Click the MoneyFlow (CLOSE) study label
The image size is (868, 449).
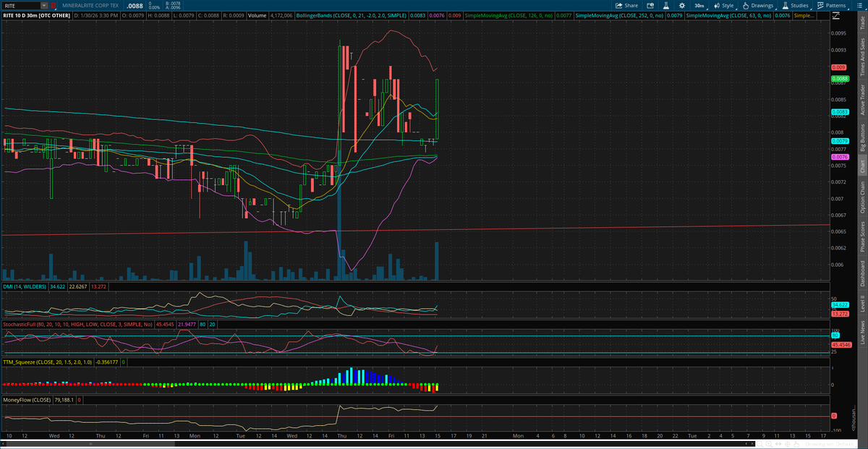pyautogui.click(x=26, y=399)
